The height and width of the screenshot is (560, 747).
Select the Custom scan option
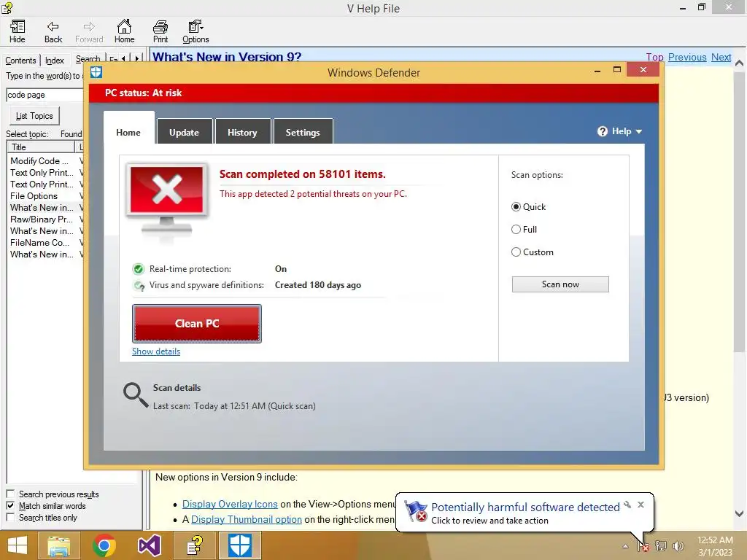point(516,252)
